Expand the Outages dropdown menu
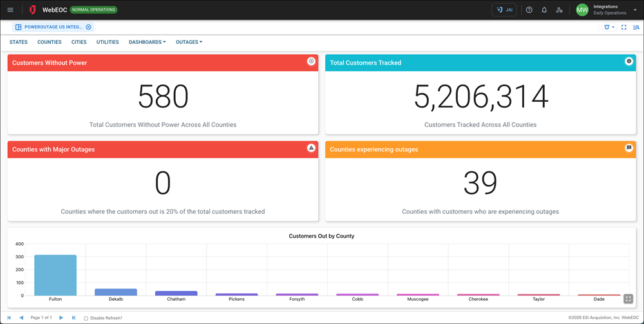Viewport: 644px width, 324px height. pyautogui.click(x=189, y=42)
